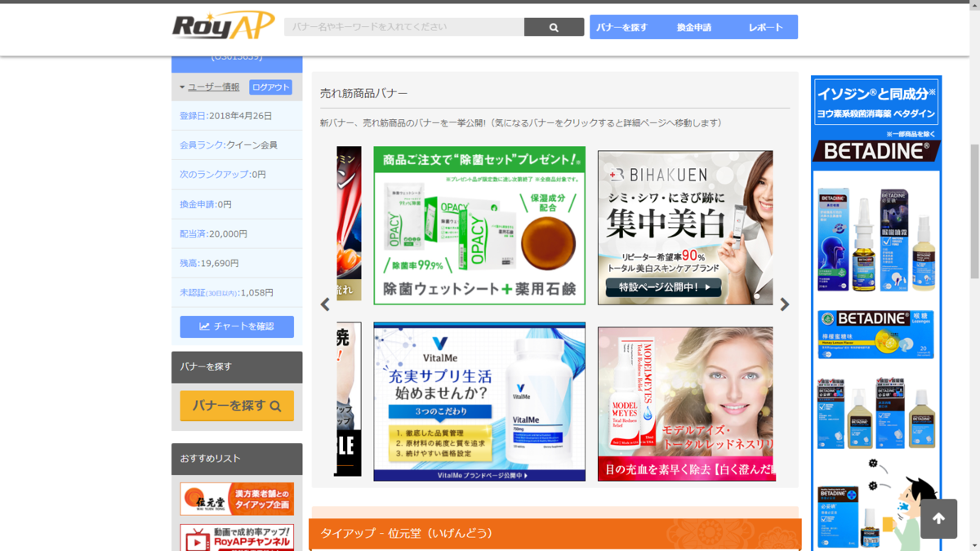
Task: Click the banner search input field
Action: click(x=404, y=27)
